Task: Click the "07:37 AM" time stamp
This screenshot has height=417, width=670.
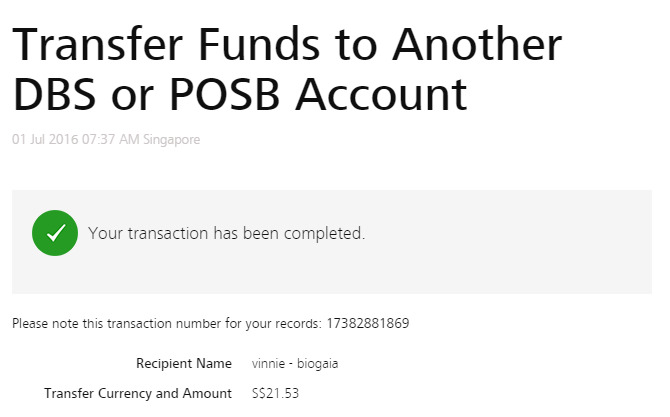Action: click(x=110, y=139)
